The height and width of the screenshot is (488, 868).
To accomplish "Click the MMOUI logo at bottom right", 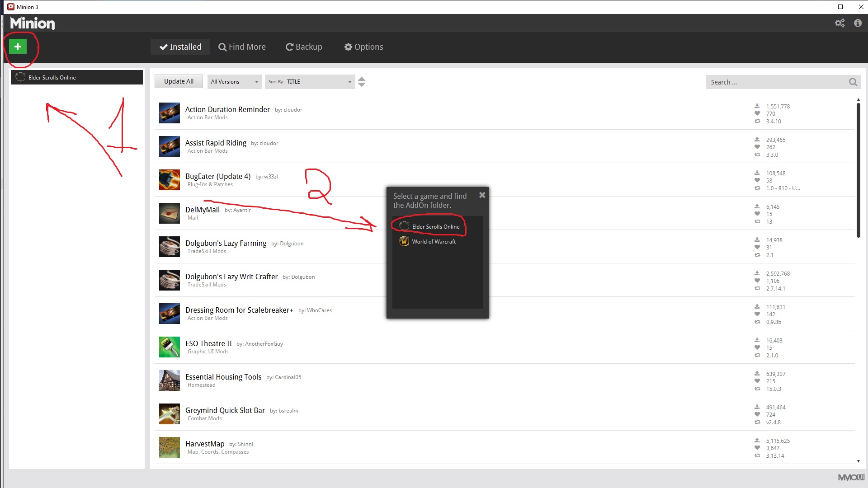I will [851, 478].
